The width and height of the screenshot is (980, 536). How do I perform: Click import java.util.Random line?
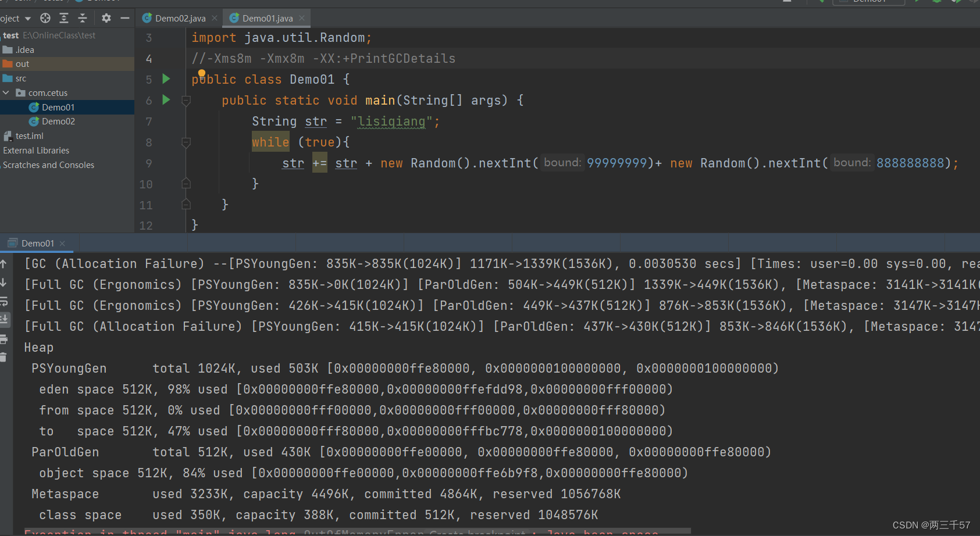[x=281, y=38]
